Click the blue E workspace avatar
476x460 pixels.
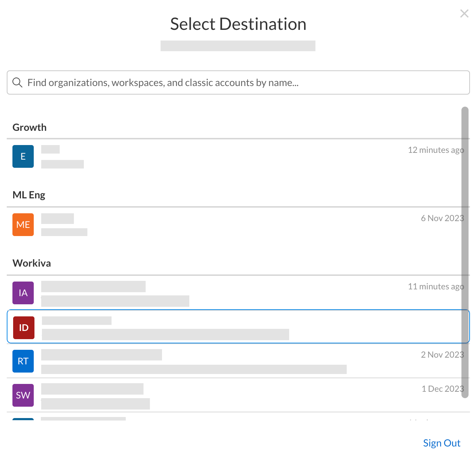(x=23, y=156)
